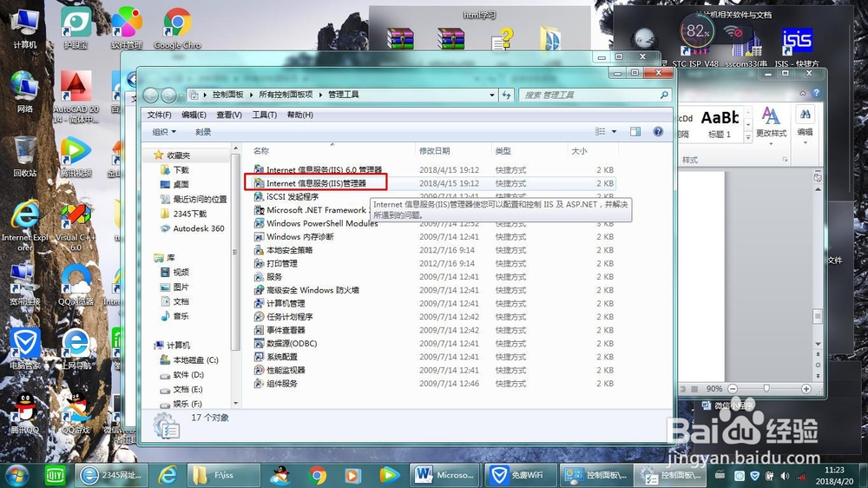This screenshot has width=868, height=488.
Task: Open Internet 信息服务(IIS)管理器 shortcut
Action: (316, 183)
